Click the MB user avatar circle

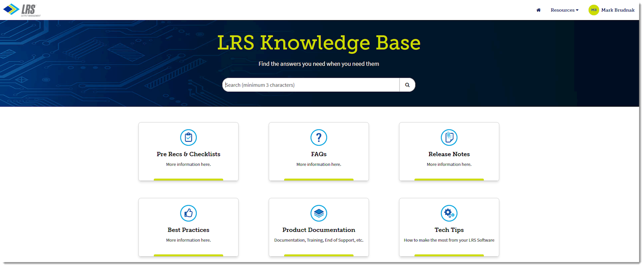point(594,10)
